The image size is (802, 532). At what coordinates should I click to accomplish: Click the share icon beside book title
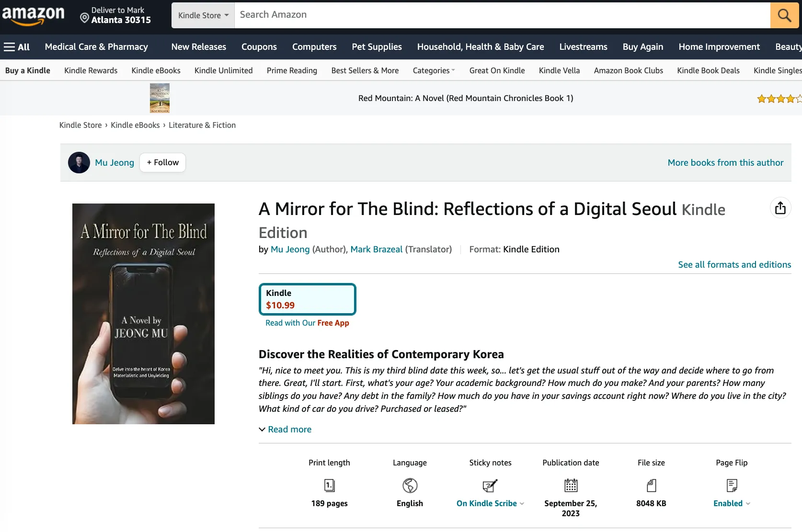[780, 208]
